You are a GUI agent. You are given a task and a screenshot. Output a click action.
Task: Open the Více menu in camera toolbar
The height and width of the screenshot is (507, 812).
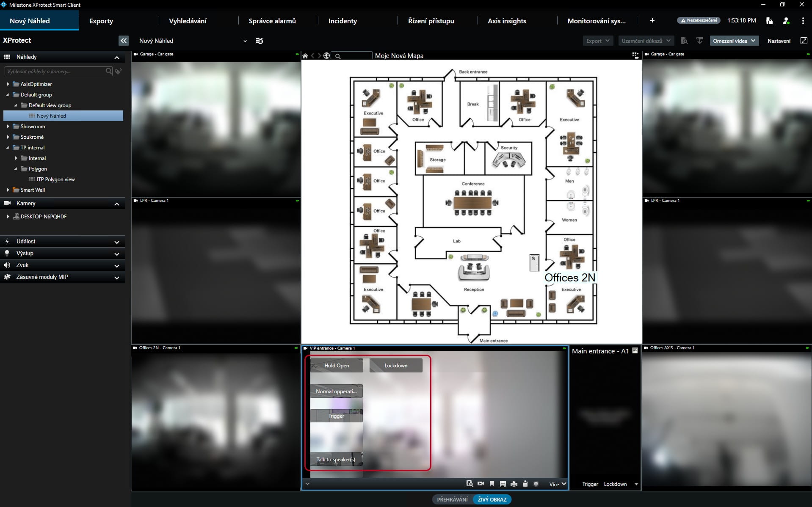tap(558, 484)
